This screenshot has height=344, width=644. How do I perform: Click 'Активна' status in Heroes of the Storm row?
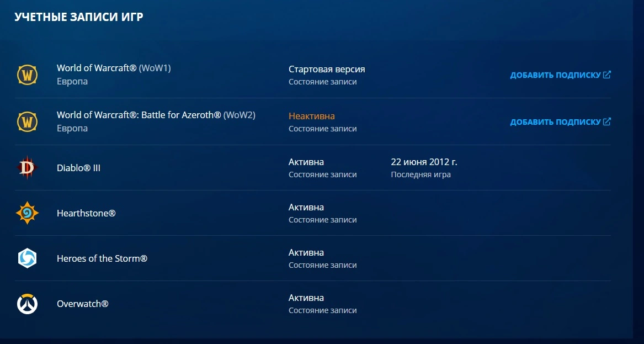[x=306, y=252]
